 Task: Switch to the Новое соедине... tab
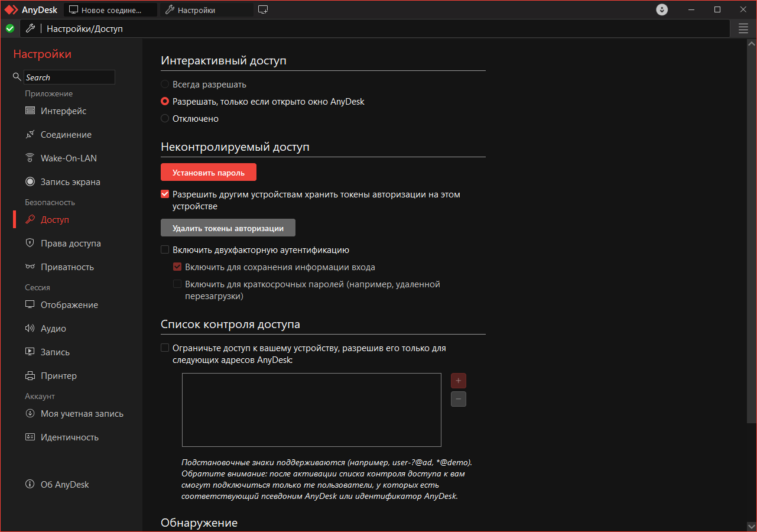click(x=111, y=10)
